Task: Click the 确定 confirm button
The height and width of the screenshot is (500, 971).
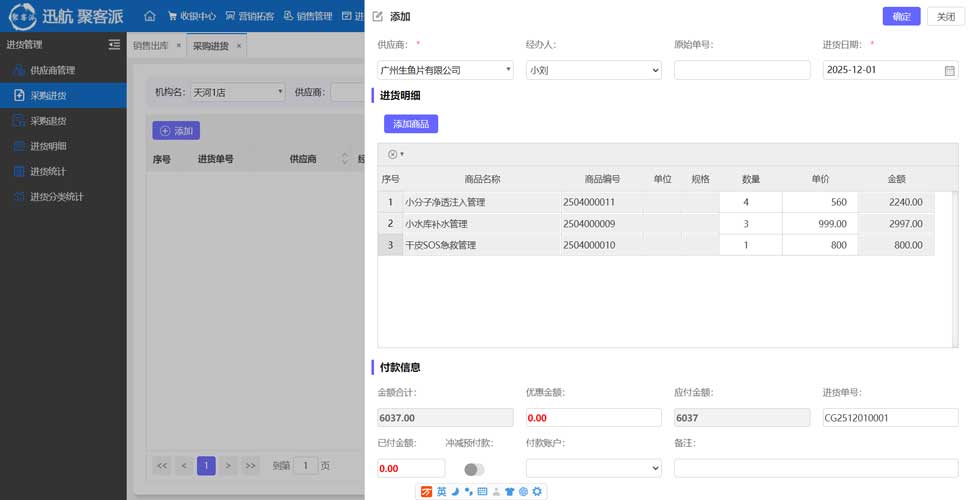Action: coord(901,17)
